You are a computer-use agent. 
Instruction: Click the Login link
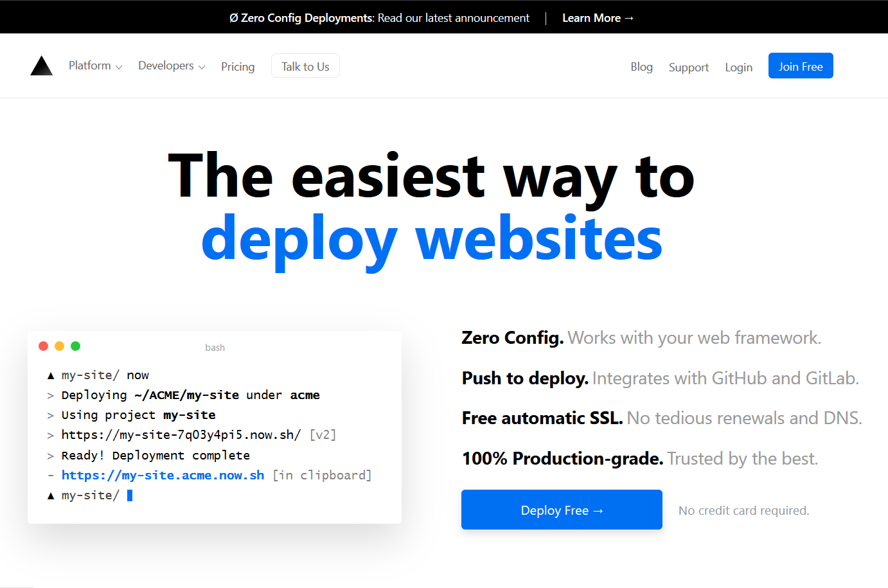tap(738, 67)
